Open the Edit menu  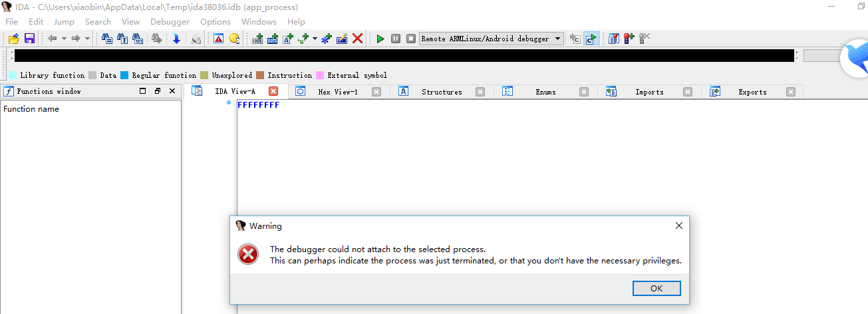coord(36,21)
